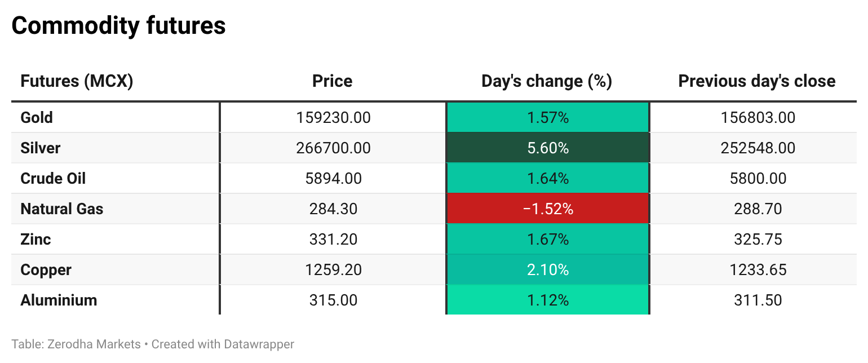Viewport: 868px width, 363px height.
Task: Open the Created with Datawrapper link
Action: 223,344
